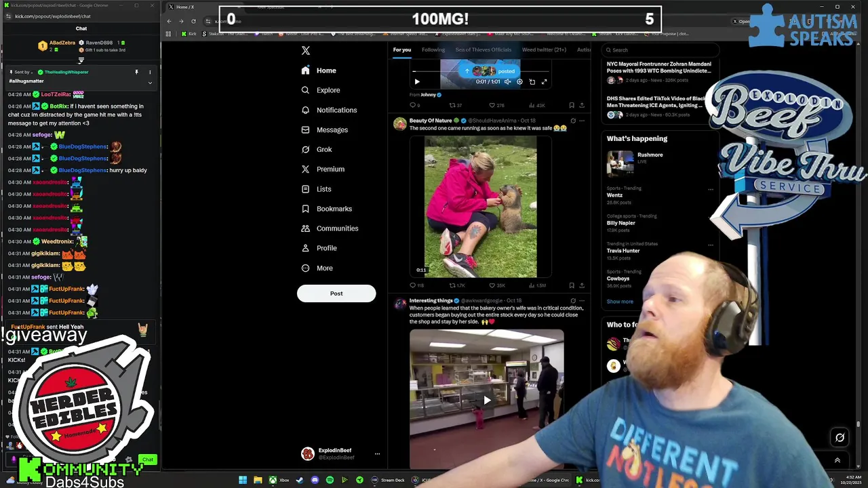Bookmark the post from Johnny

(x=572, y=105)
